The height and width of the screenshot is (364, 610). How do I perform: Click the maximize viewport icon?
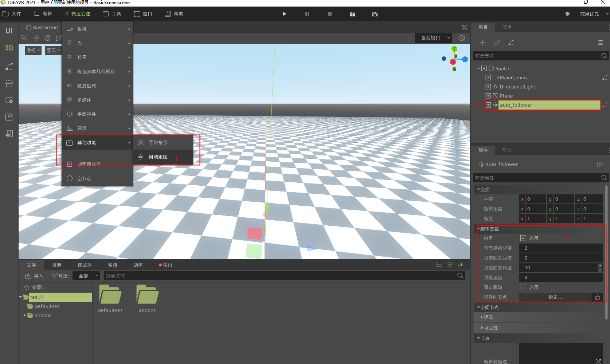[465, 28]
